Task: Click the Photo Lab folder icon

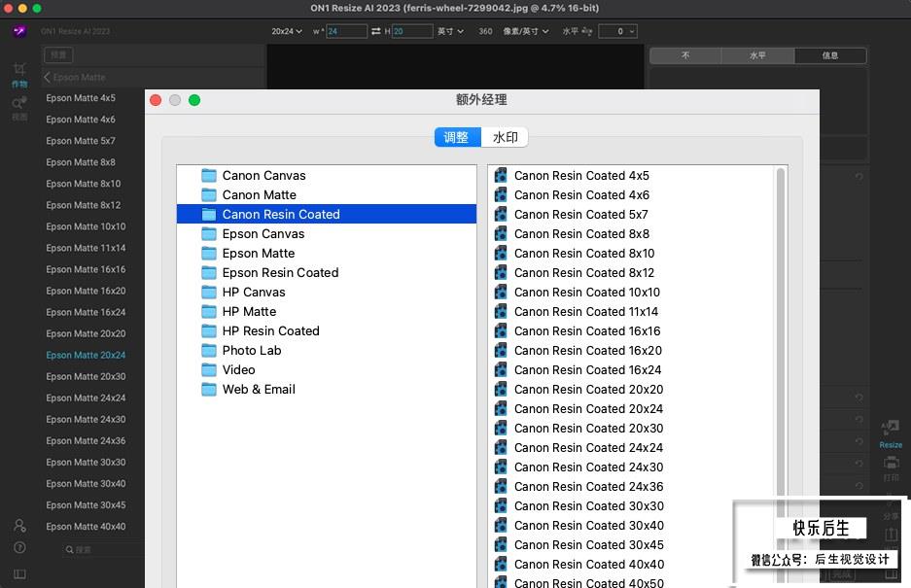Action: (209, 350)
